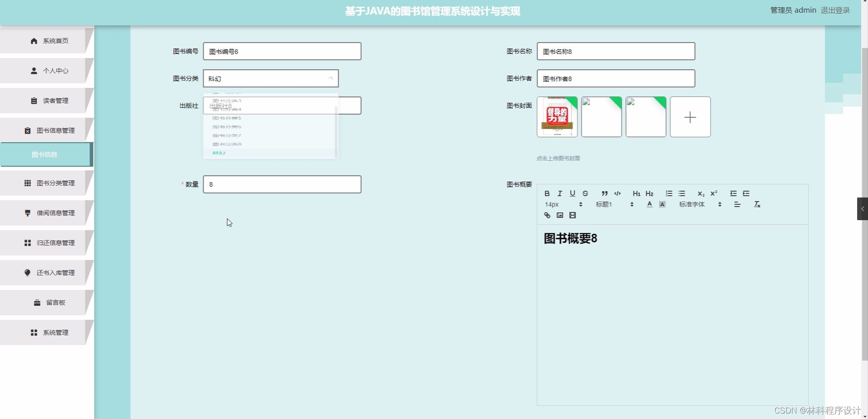Open the 标题1 heading dropdown
This screenshot has height=419, width=868.
point(614,204)
